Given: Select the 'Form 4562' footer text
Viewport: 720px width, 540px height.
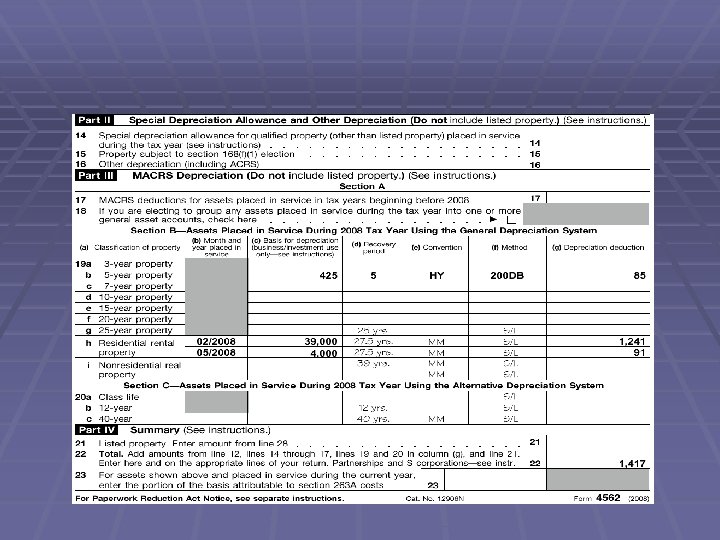Looking at the screenshot, I should (596, 498).
